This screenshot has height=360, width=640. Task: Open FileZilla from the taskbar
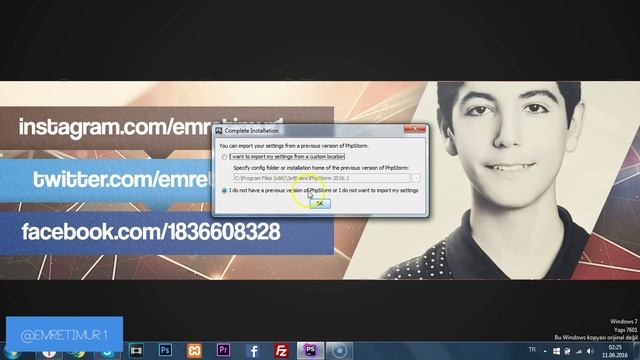pyautogui.click(x=281, y=351)
